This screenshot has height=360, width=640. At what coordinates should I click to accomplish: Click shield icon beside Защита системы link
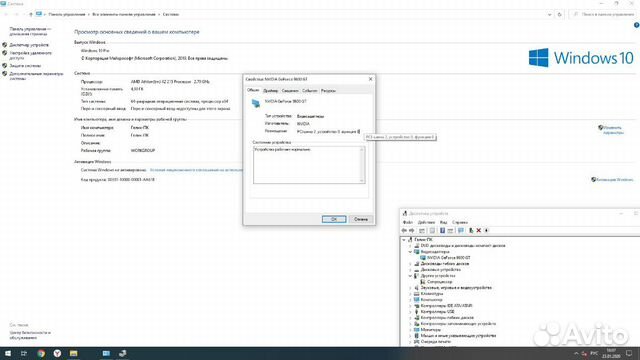[x=4, y=65]
